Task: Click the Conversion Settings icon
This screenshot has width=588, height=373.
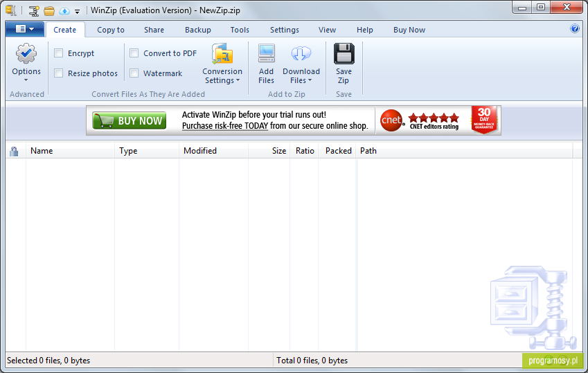Action: (222, 53)
